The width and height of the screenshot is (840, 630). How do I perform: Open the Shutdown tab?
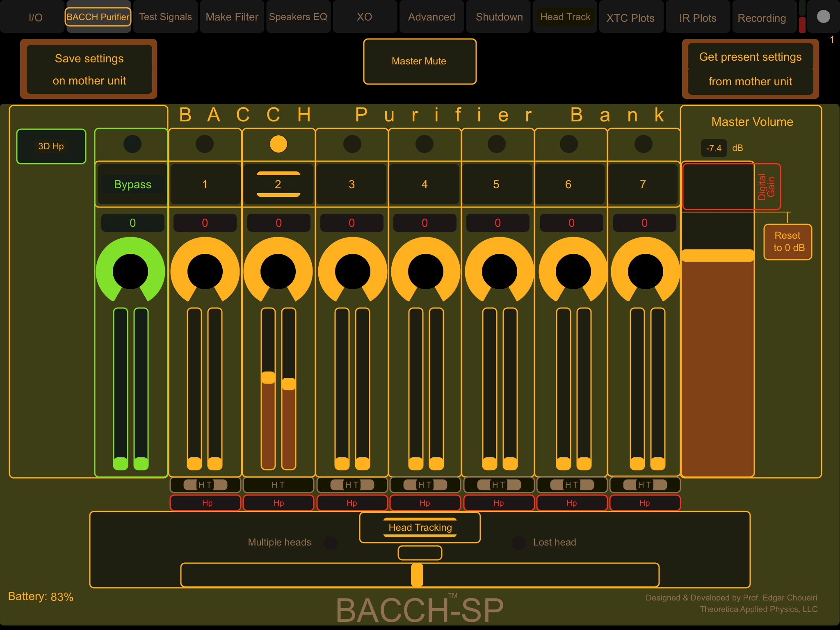coord(499,17)
